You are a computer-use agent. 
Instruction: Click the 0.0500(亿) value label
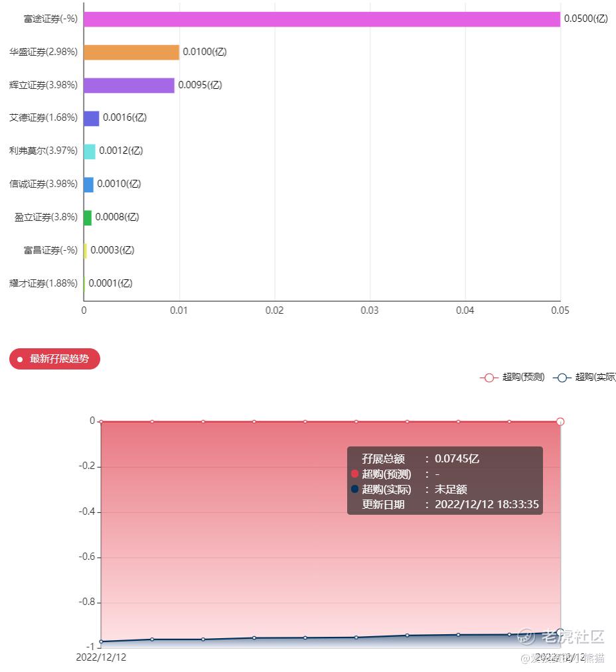[x=585, y=19]
